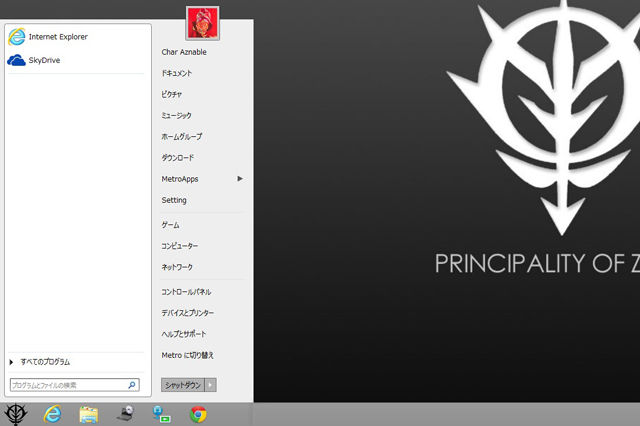Open the shutdown options arrow
Screen dimensions: 640x426
click(211, 385)
